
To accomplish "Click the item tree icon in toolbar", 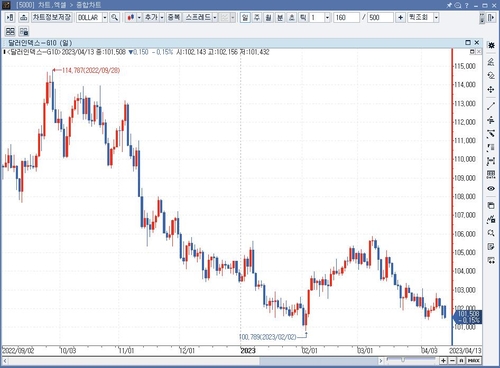I will (23, 17).
